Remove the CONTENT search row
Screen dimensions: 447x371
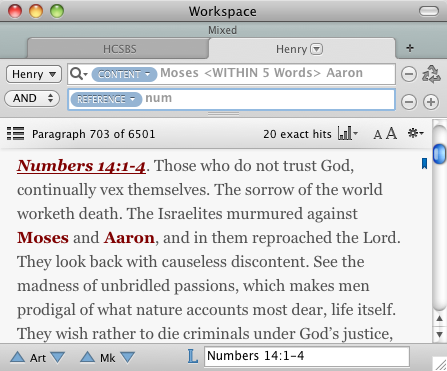click(x=409, y=74)
